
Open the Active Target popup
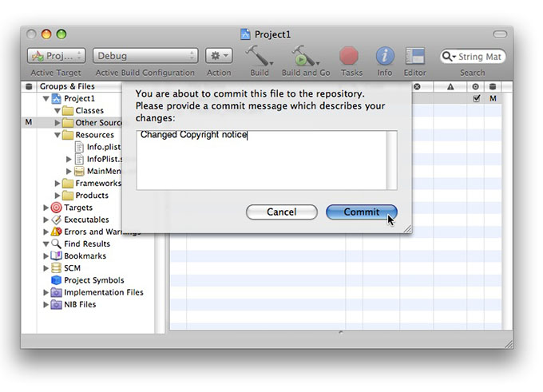56,55
